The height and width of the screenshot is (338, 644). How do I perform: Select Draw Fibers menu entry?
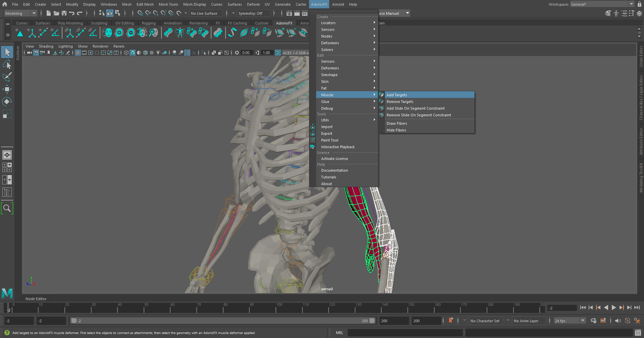click(426, 123)
